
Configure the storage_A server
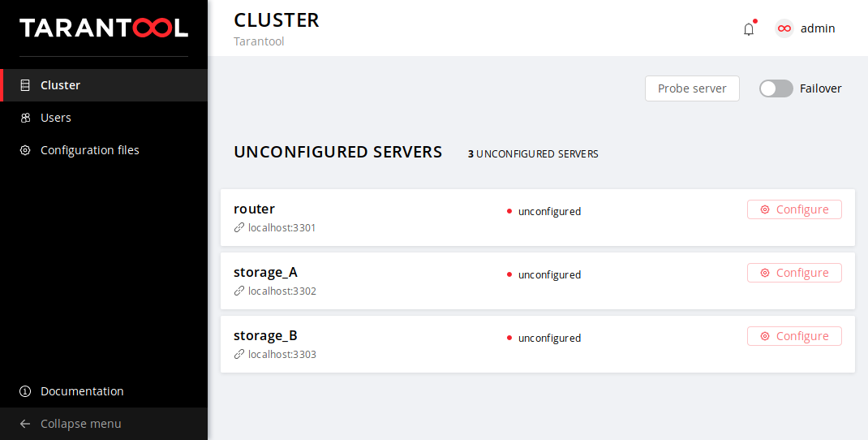[x=794, y=273]
